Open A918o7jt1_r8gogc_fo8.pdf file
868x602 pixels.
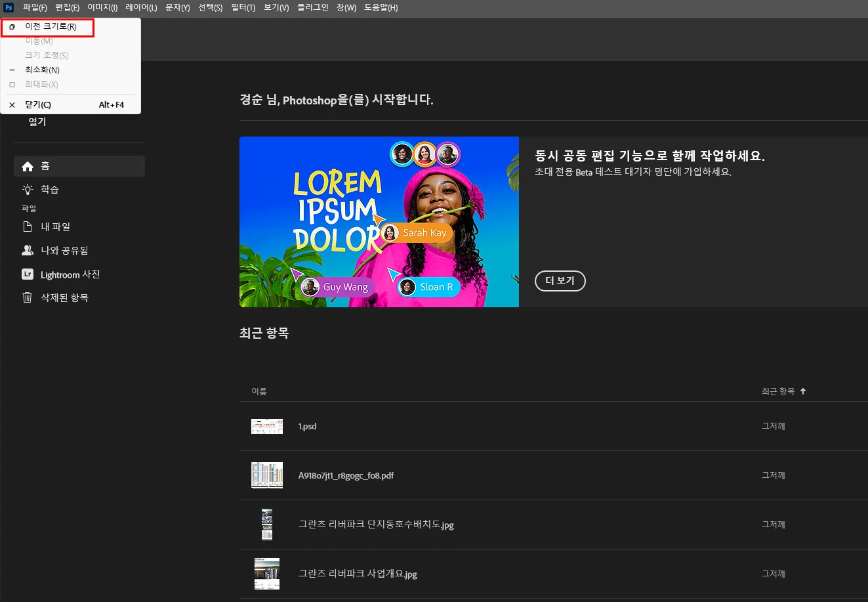346,475
